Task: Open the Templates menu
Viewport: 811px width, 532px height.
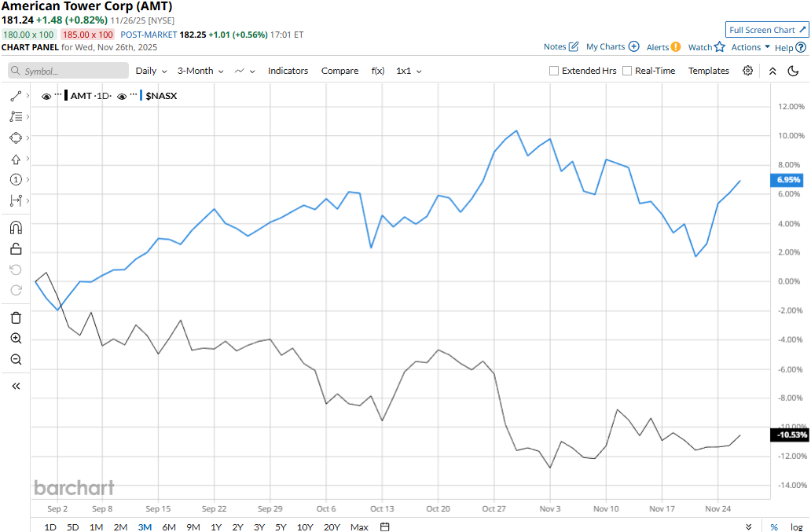Action: pyautogui.click(x=708, y=71)
